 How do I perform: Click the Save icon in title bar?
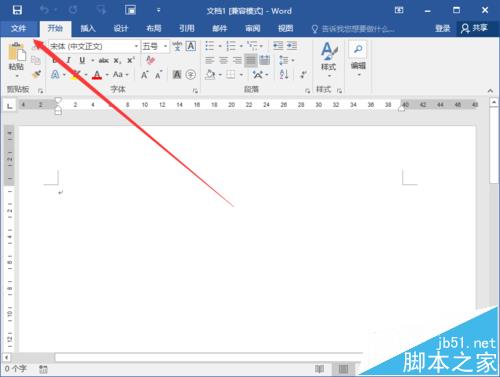click(x=17, y=10)
